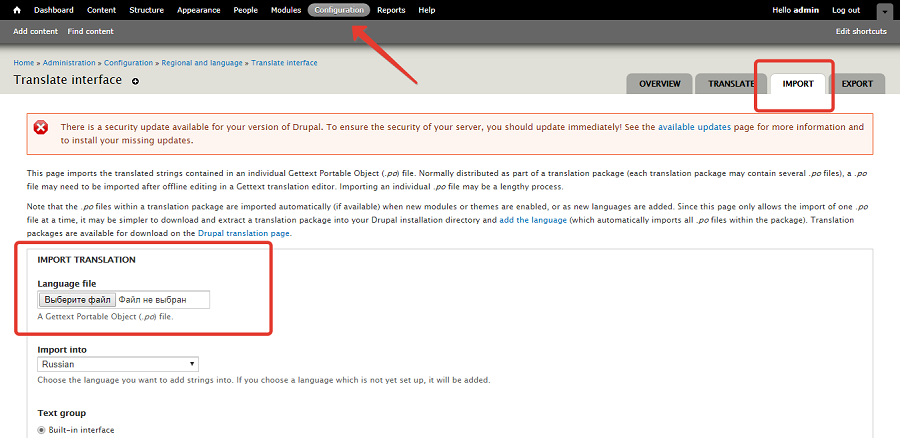The height and width of the screenshot is (438, 900).
Task: Open the Dashboard menu
Action: 54,10
